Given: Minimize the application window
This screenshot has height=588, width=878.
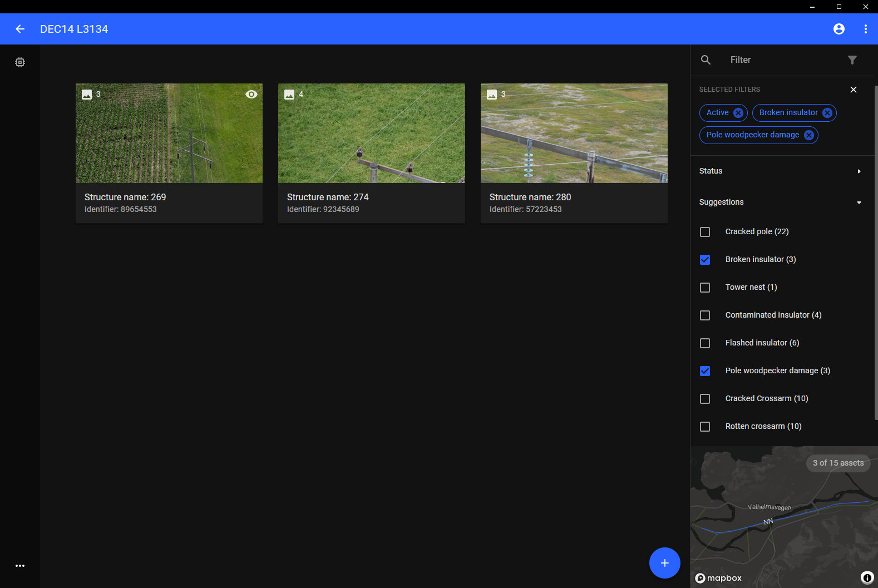Looking at the screenshot, I should point(812,7).
